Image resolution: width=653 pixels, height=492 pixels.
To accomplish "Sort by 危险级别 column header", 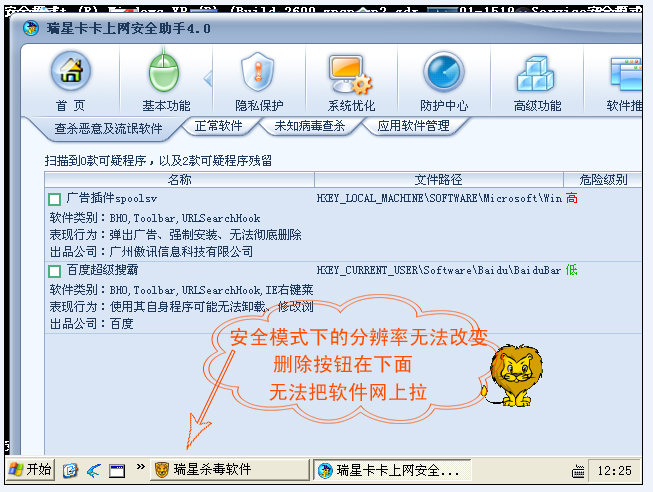I will tap(603, 180).
